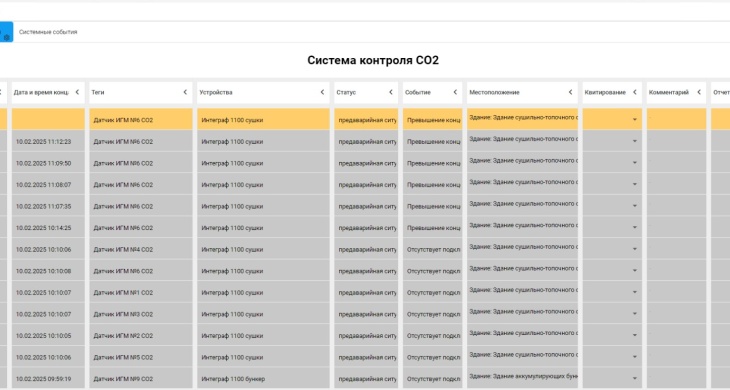The height and width of the screenshot is (390, 730).
Task: Click the status cell in the yellow row
Action: [x=366, y=120]
